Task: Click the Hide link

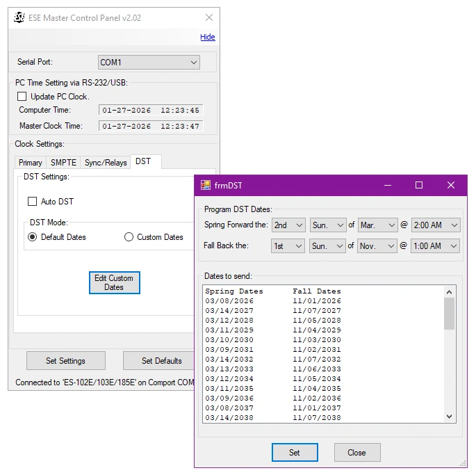Action: point(208,37)
